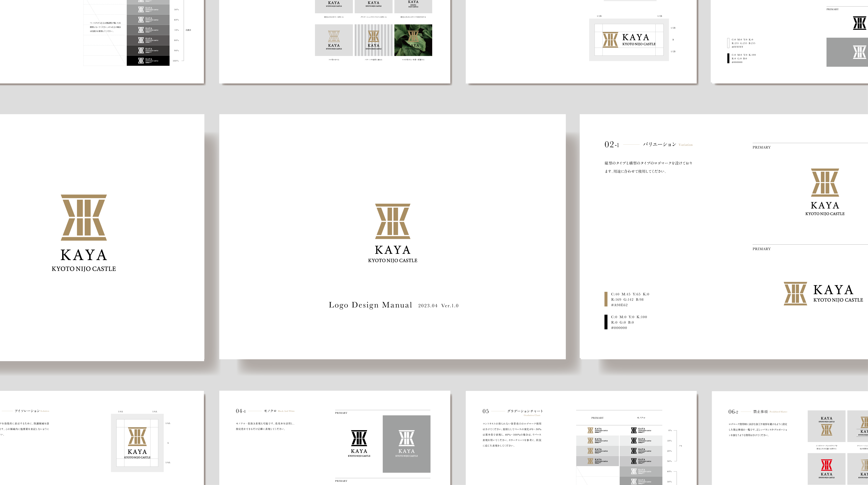
Task: Click the gold emblem in bottom isolation diagram
Action: [x=137, y=436]
